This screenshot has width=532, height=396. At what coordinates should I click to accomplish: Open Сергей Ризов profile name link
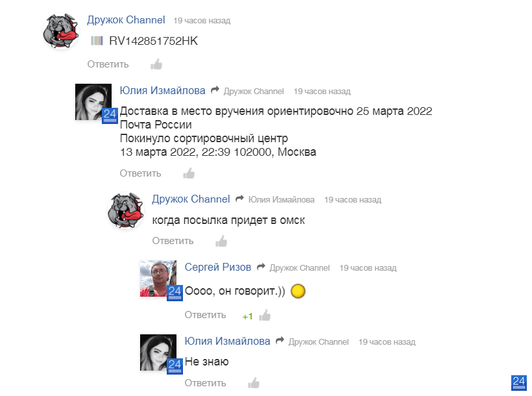[218, 267]
